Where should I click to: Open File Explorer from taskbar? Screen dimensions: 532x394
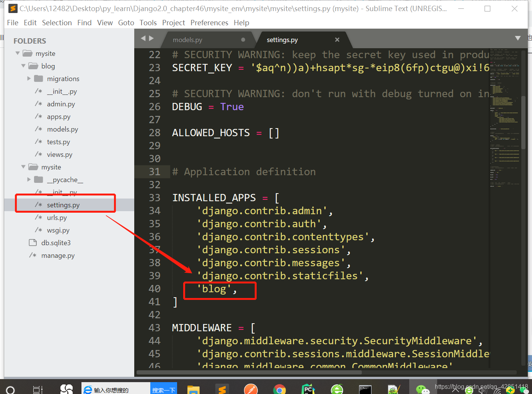click(x=194, y=389)
